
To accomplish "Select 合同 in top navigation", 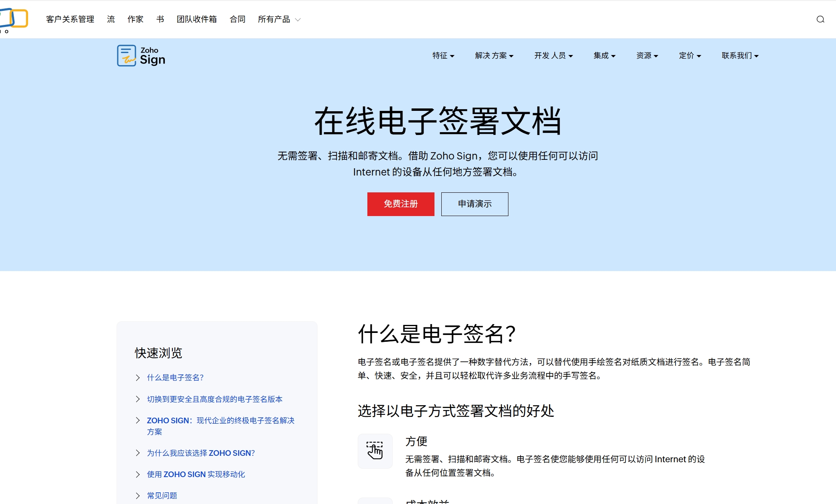I will coord(238,19).
